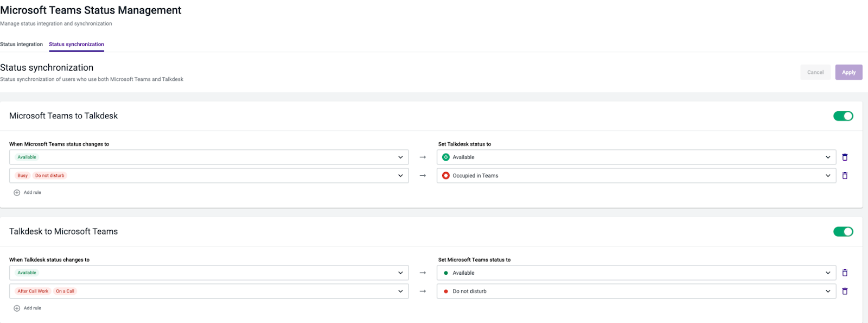
Task: Click the Microsoft Teams Status Management page title
Action: click(x=91, y=10)
